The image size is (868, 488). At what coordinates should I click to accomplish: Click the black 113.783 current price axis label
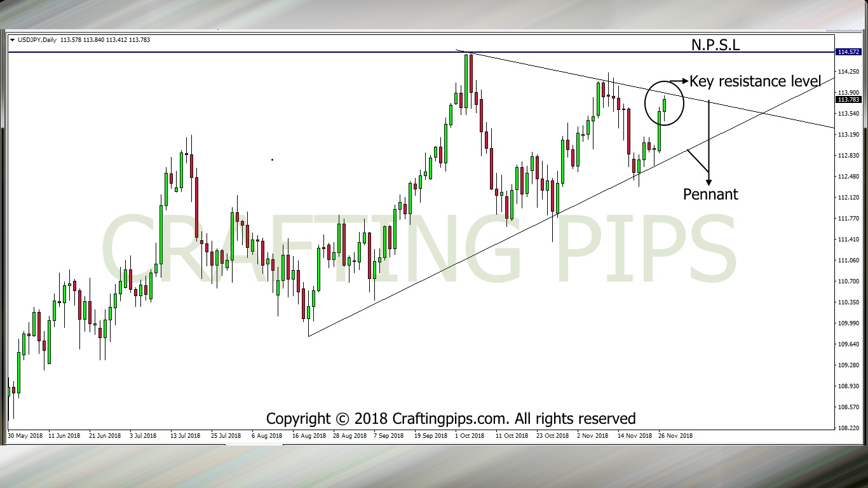point(848,100)
